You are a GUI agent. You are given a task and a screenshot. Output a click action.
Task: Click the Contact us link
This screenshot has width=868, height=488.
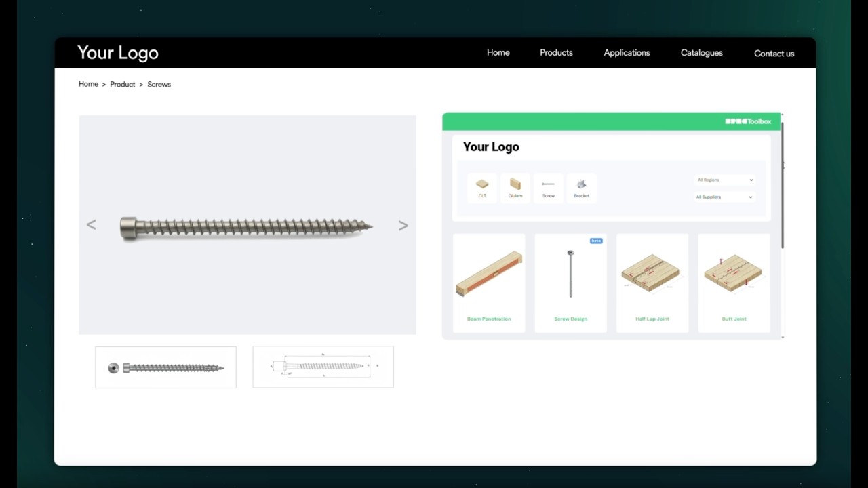click(774, 54)
